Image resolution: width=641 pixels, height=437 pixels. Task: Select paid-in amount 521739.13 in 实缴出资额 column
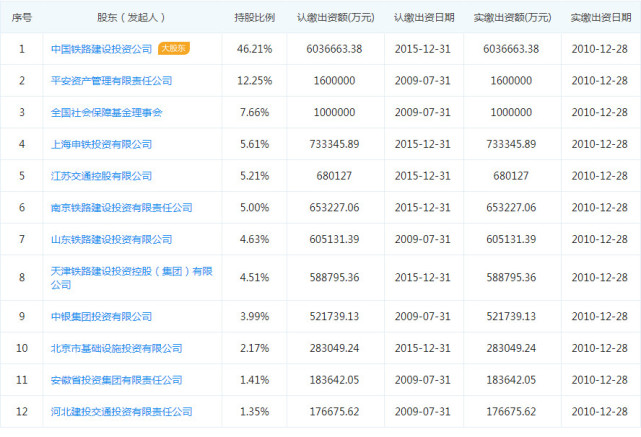coord(511,316)
